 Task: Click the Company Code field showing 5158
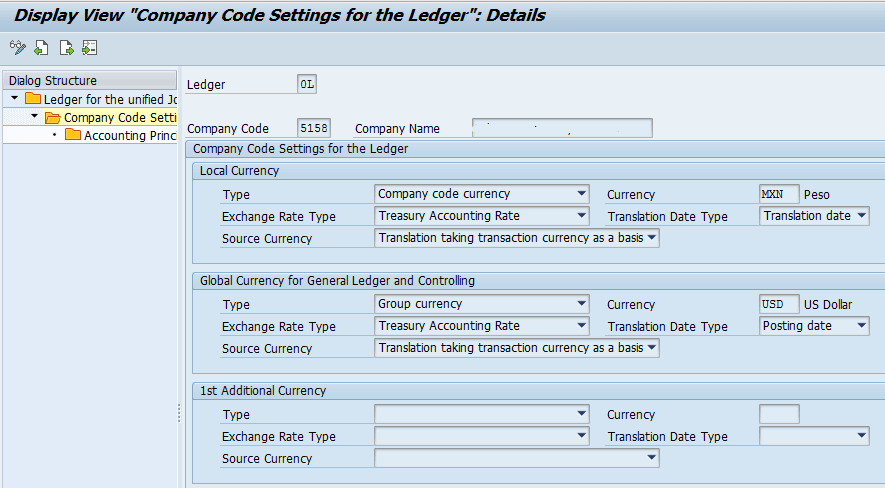click(x=314, y=128)
